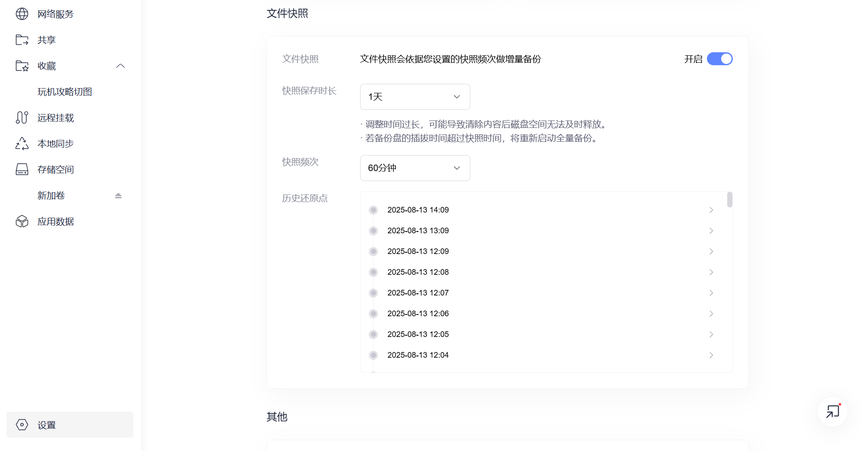Select restore point dot for 12:06

[374, 314]
